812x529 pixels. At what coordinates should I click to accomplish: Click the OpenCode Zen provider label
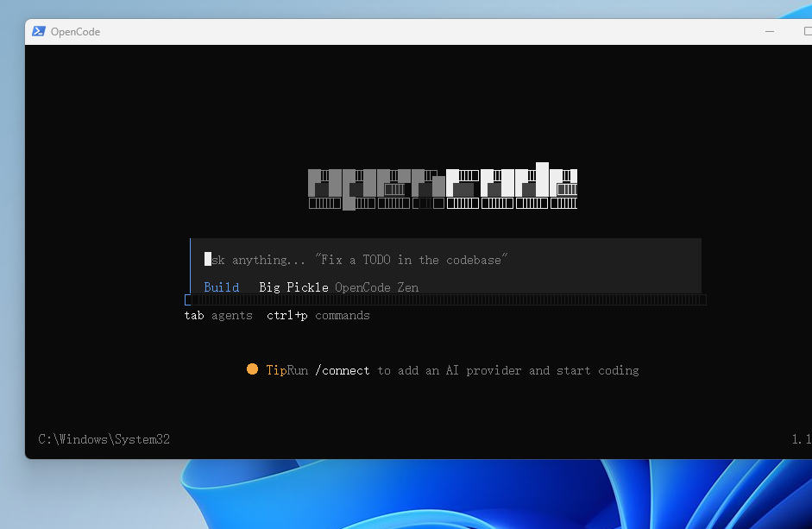376,287
